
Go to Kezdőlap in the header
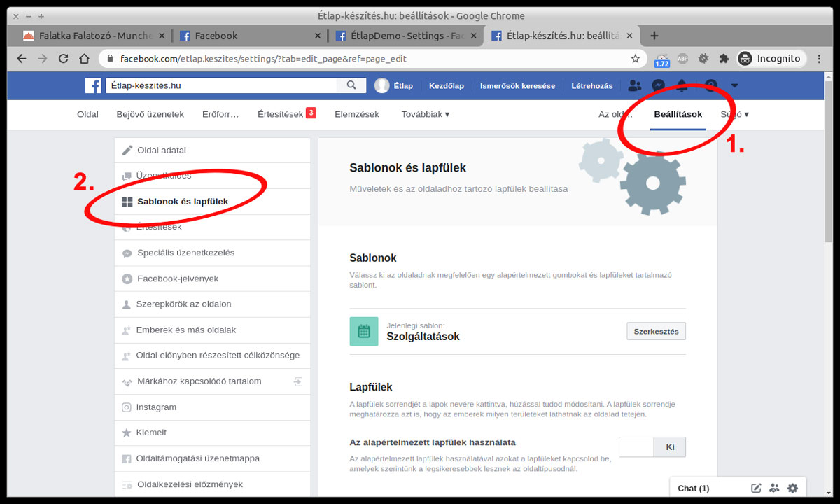[x=447, y=85]
